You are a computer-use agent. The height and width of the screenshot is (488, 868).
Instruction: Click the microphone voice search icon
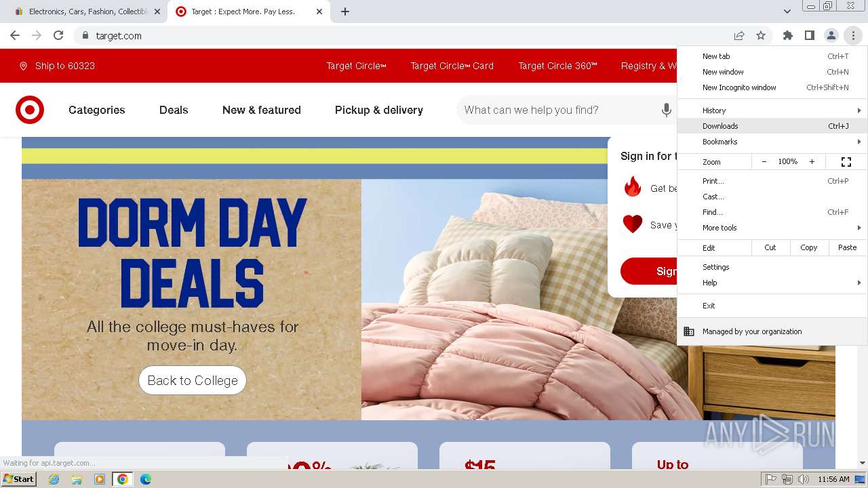tap(666, 110)
